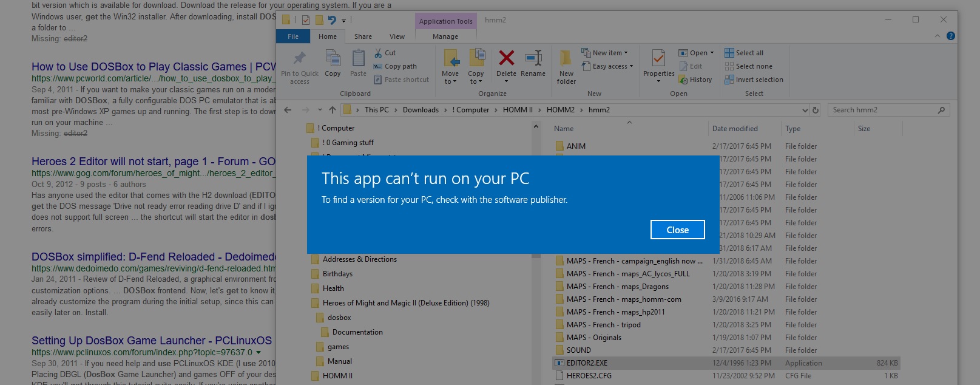The width and height of the screenshot is (980, 385).
Task: Expand the address bar history dropdown
Action: tap(805, 110)
